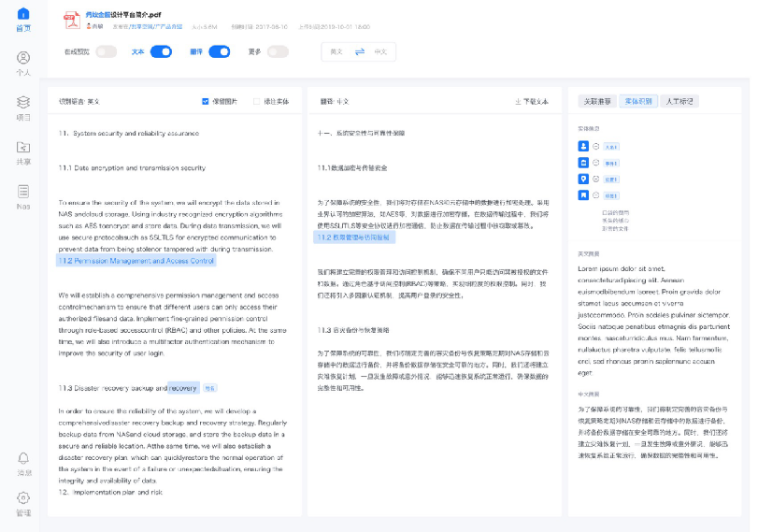Click the highlighted word recovery in 11.3 heading
This screenshot has width=758, height=532.
(183, 388)
